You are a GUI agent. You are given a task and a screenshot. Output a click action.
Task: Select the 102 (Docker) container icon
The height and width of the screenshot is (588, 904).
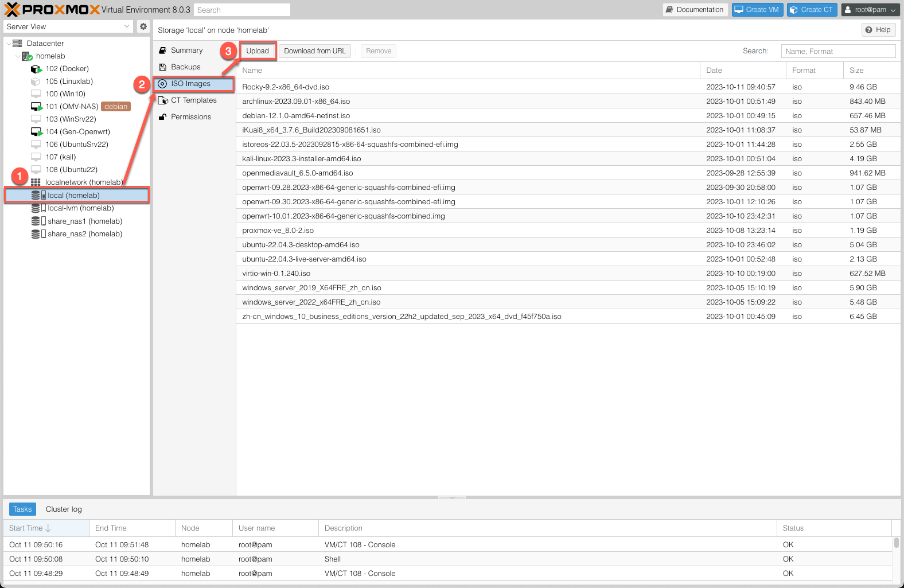pyautogui.click(x=36, y=69)
